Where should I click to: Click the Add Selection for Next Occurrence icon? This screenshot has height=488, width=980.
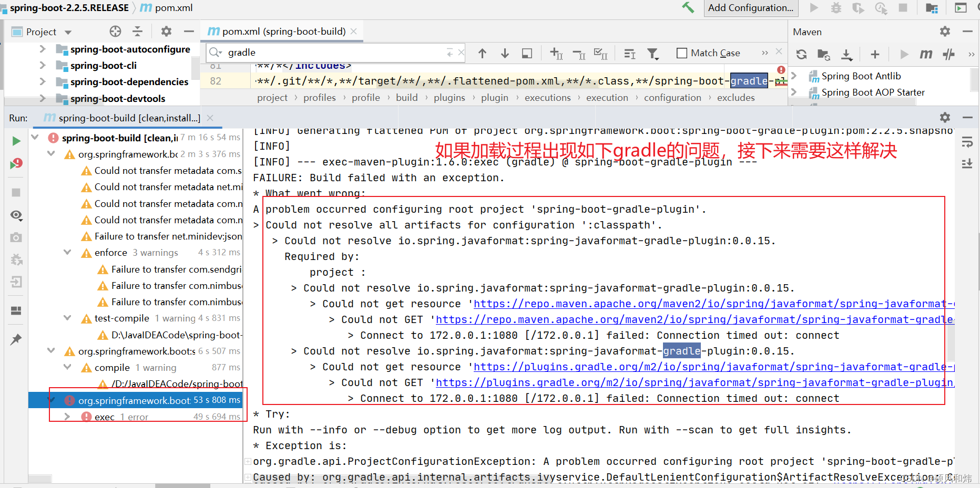[556, 53]
